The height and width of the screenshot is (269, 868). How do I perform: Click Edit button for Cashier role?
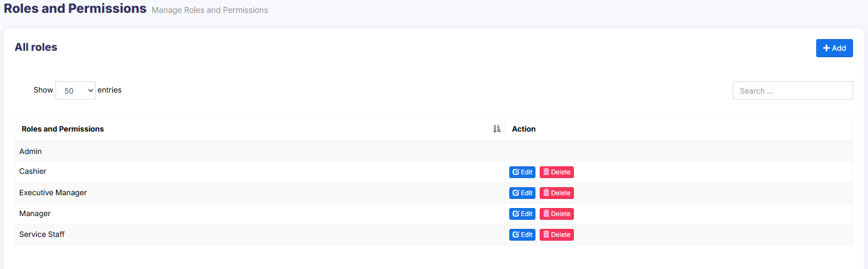coord(522,172)
